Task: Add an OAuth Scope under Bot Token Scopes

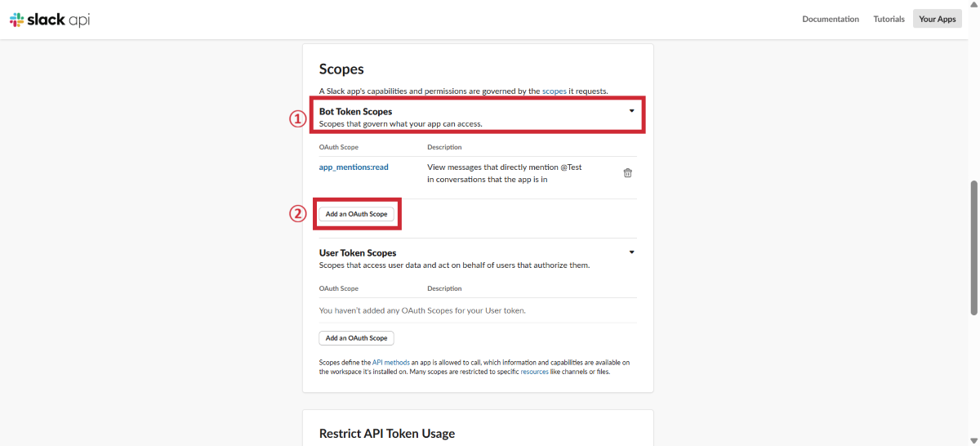Action: coord(356,214)
